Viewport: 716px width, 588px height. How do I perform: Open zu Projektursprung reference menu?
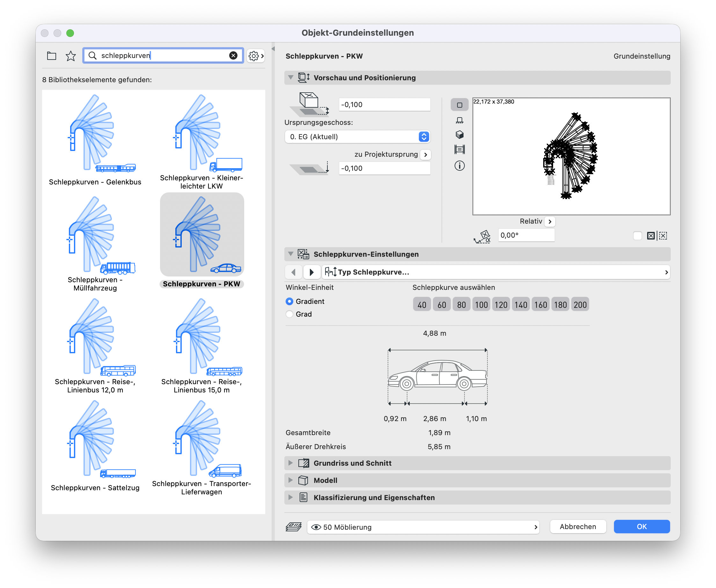[426, 154]
